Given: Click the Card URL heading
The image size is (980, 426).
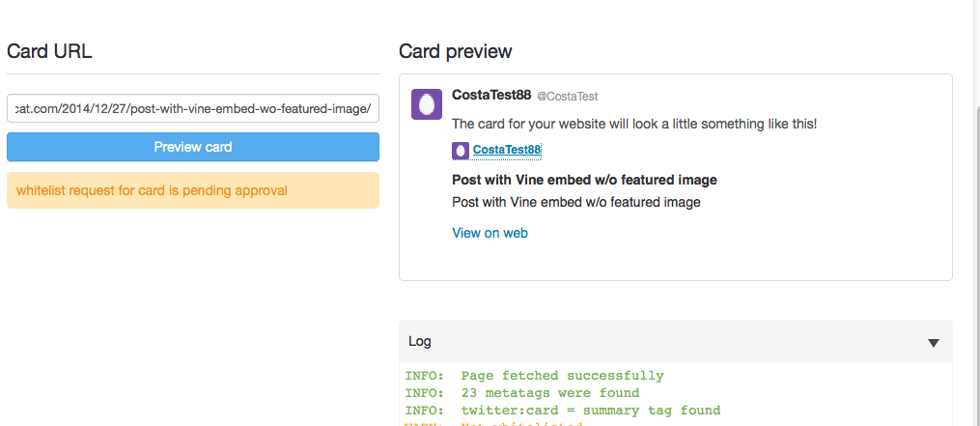Looking at the screenshot, I should coord(49,51).
